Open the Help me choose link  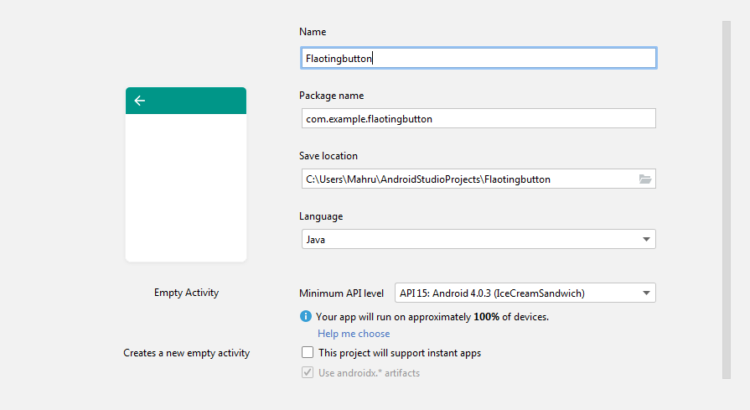[353, 334]
